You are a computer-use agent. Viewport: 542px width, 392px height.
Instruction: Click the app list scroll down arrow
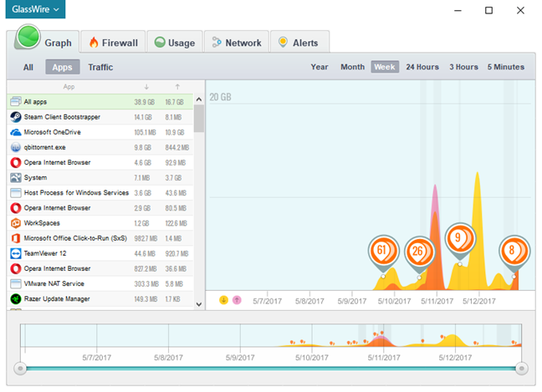199,304
